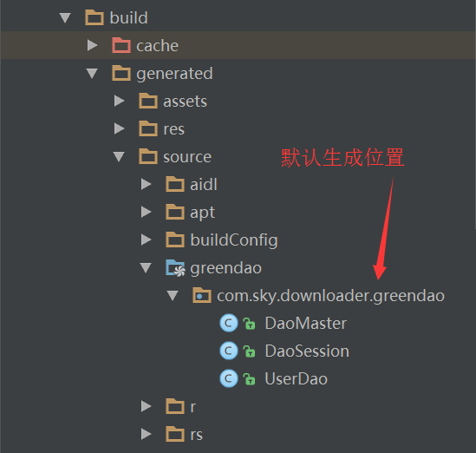Select the "res" tree label
Screen dimensions: 476x453
(x=173, y=129)
